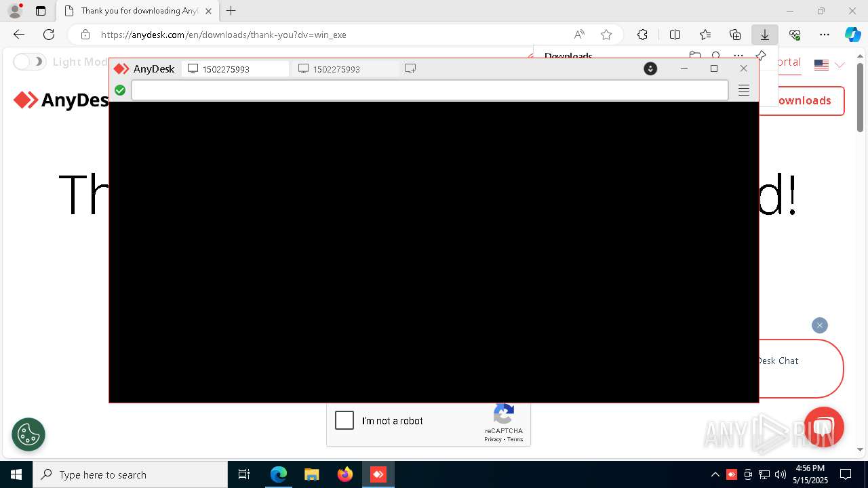Open Edge Favorites list icon
This screenshot has width=868, height=488.
[x=705, y=35]
